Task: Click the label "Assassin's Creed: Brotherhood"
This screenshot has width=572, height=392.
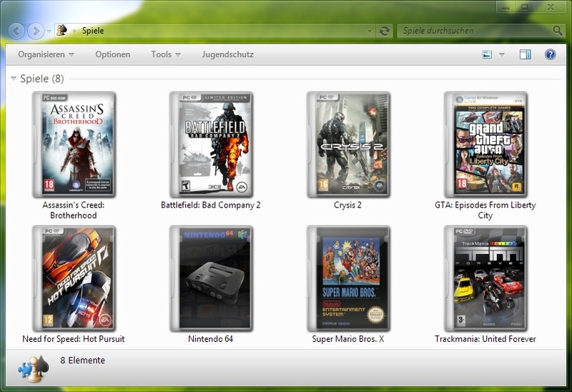Action: (x=74, y=210)
